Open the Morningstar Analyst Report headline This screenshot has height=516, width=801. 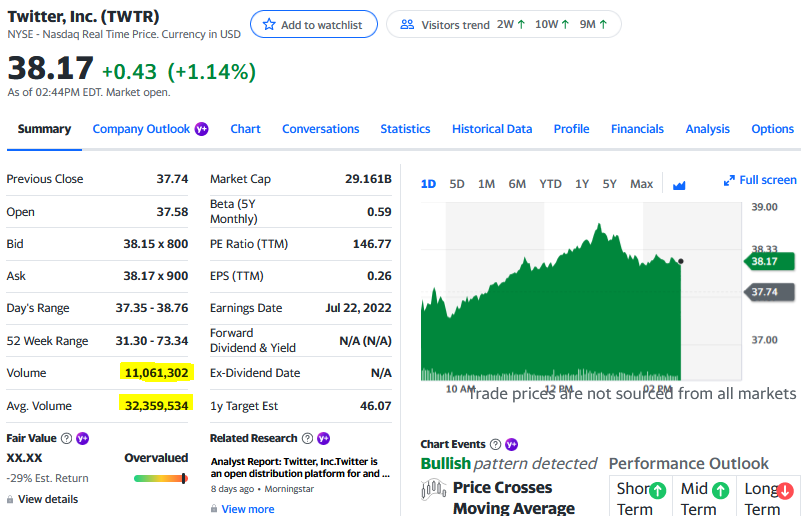click(x=300, y=467)
